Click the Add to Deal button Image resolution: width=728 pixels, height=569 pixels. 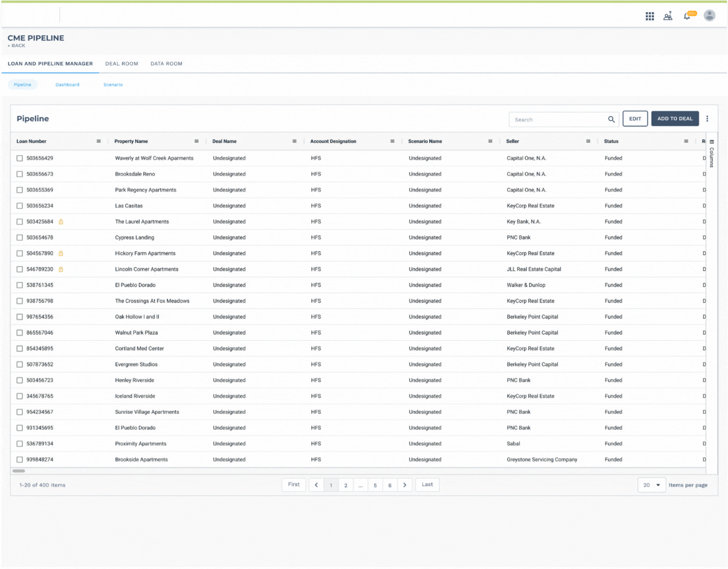675,119
